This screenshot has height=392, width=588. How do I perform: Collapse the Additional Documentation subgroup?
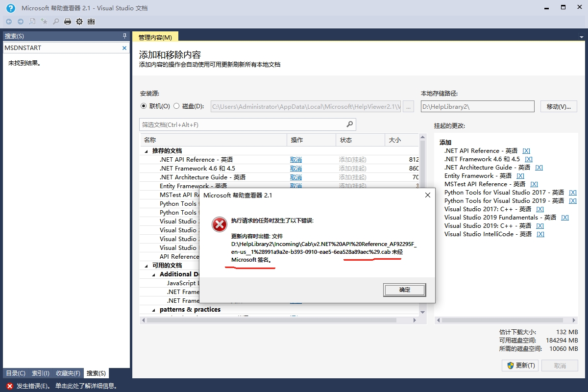(153, 274)
